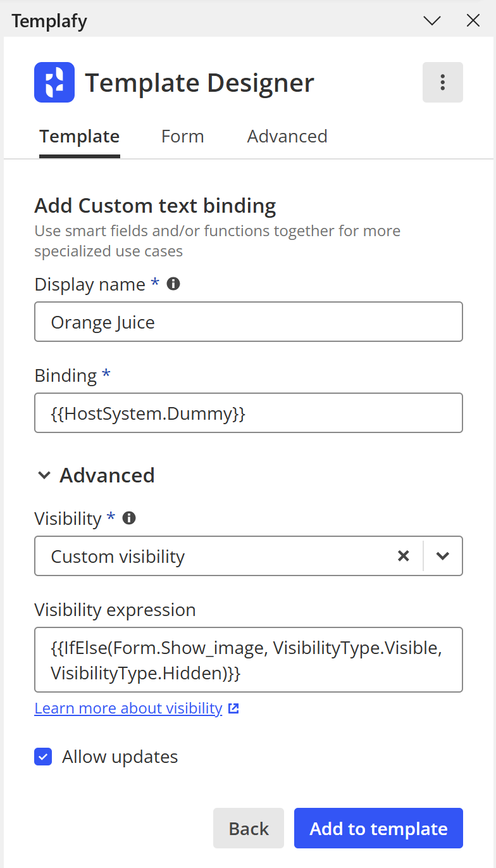Click the Back button
The width and height of the screenshot is (496, 868).
point(248,827)
